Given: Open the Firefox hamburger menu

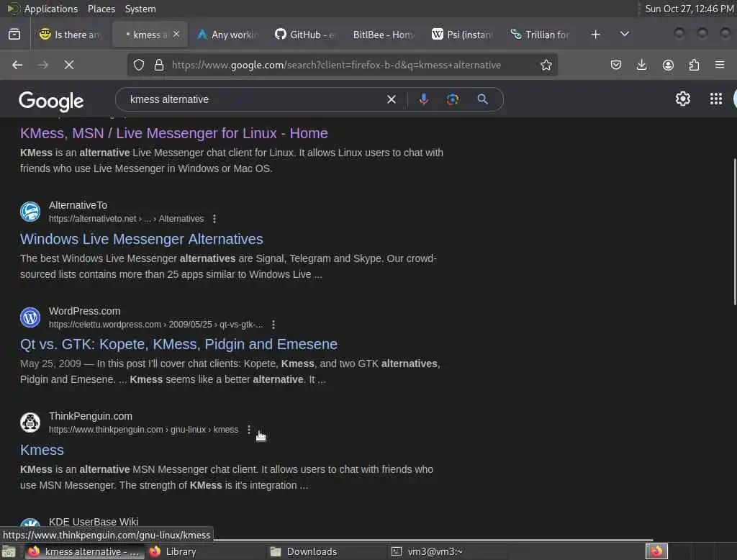Looking at the screenshot, I should pyautogui.click(x=720, y=65).
